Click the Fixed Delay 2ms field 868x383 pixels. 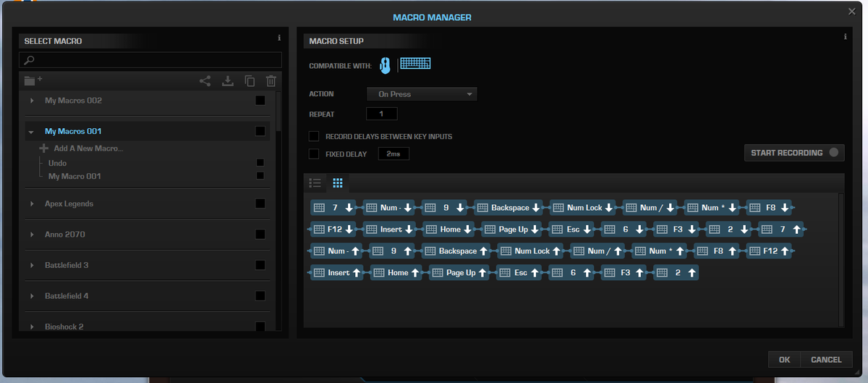(x=394, y=154)
